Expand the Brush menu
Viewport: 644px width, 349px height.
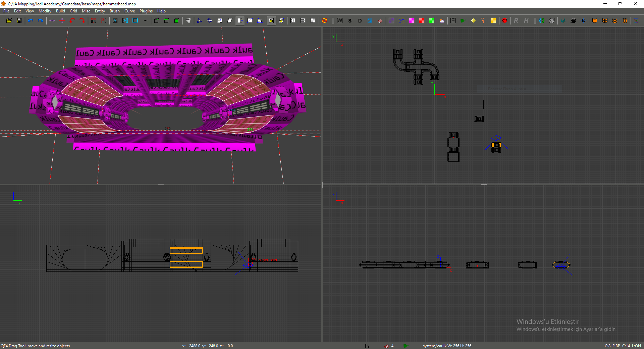(x=114, y=11)
